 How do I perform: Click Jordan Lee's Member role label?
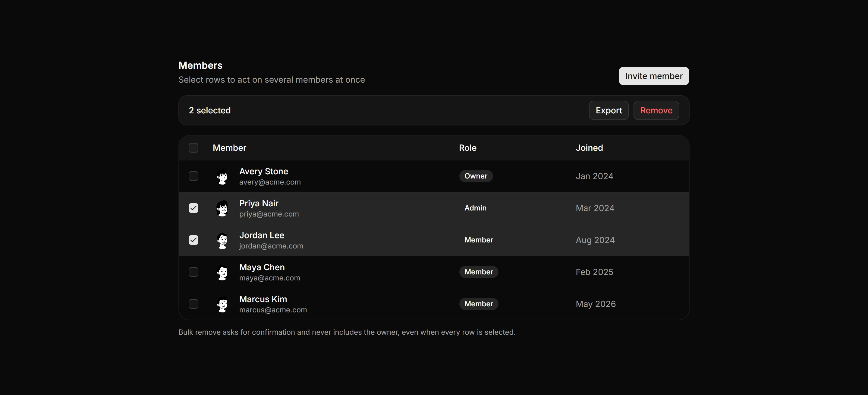(479, 240)
